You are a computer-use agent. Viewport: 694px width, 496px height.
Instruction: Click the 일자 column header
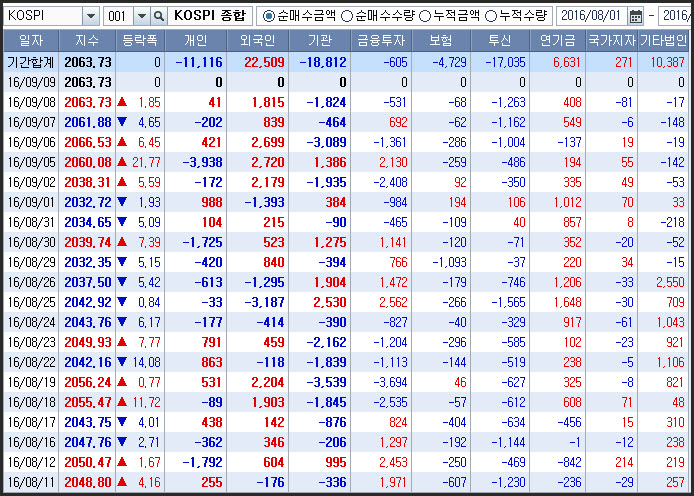click(x=31, y=41)
